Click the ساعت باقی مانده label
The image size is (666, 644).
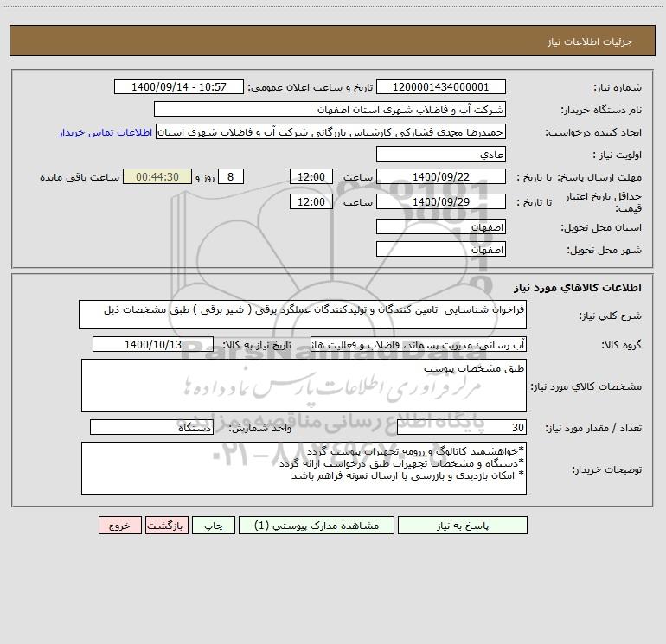point(80,177)
